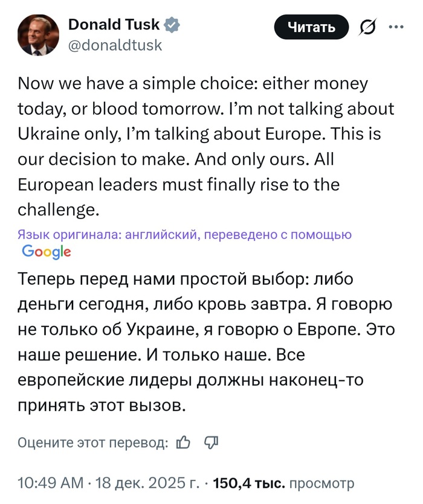Click the blue verified badge
Viewport: 423px width, 504px height.
173,25
